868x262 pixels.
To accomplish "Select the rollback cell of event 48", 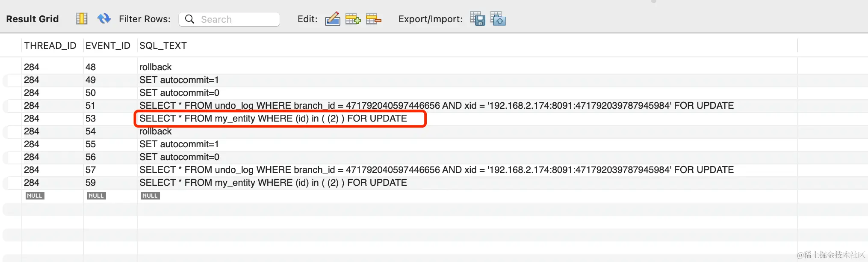I will click(467, 67).
